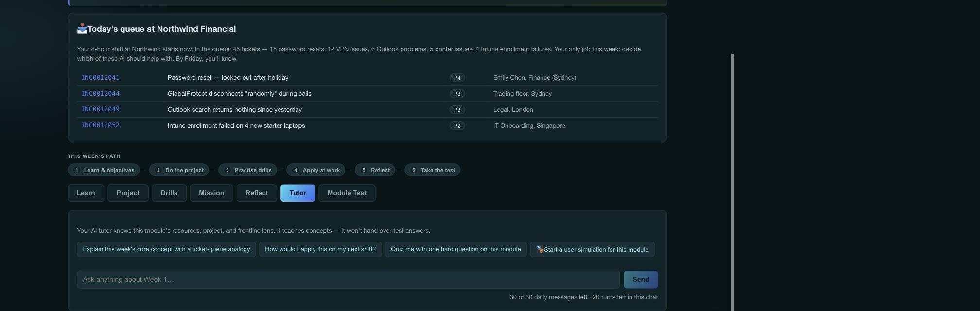
Task: Open the Drills tab
Action: click(x=169, y=193)
